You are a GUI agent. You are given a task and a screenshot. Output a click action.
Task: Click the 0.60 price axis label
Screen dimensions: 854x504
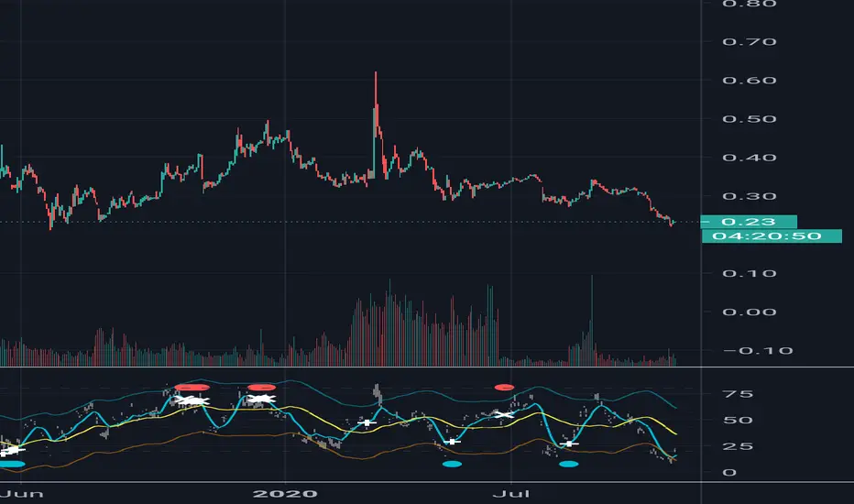coord(749,81)
